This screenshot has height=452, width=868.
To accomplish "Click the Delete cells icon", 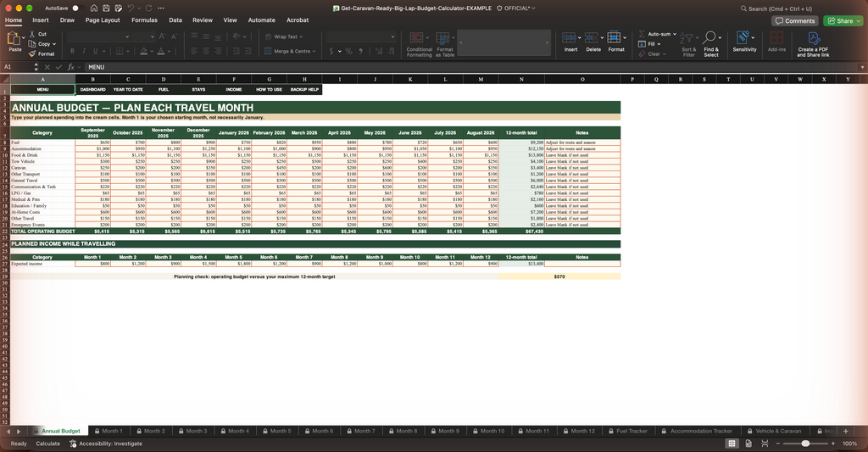I will coord(591,37).
